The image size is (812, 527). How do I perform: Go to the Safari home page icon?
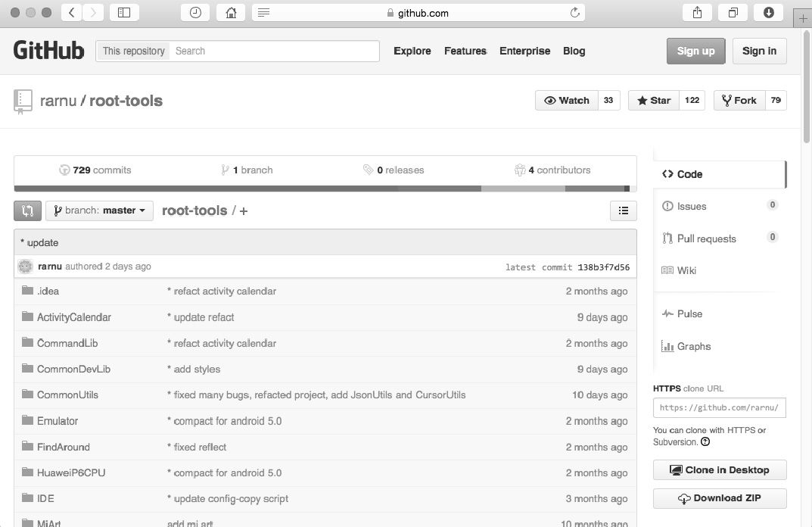click(231, 12)
